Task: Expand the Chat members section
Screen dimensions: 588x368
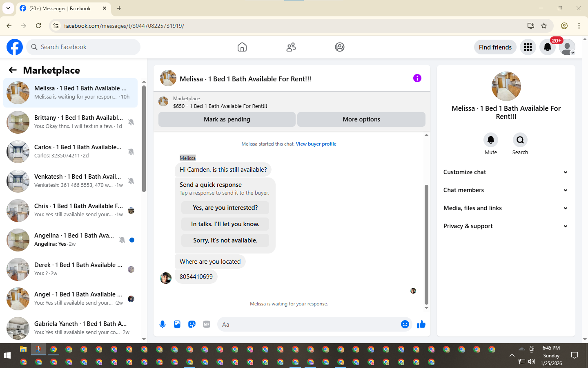Action: 506,190
